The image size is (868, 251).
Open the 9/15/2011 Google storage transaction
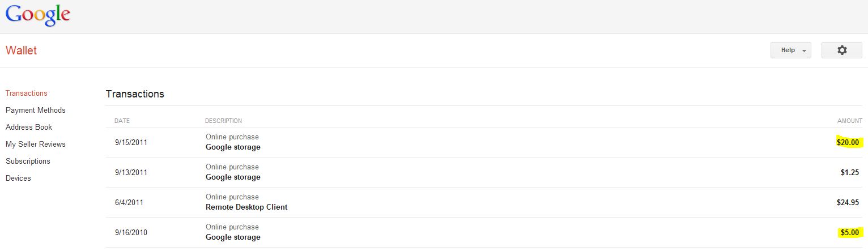[233, 147]
